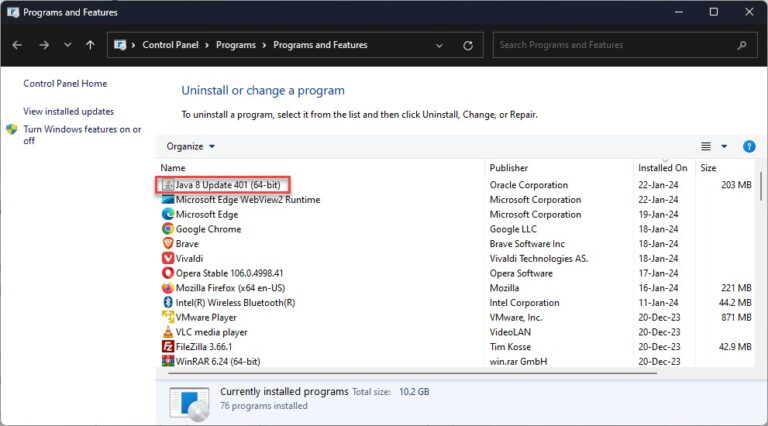Expand the view options dropdown arrow

[x=724, y=146]
